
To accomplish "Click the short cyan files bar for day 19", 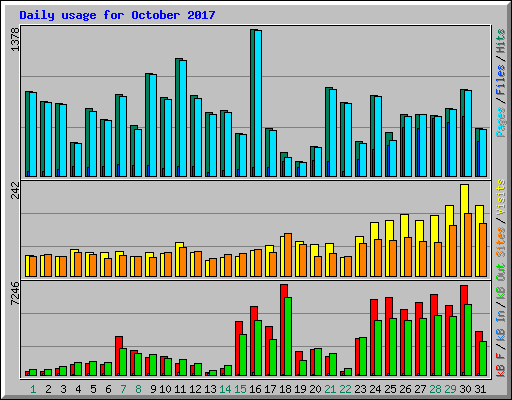I will 303,169.
